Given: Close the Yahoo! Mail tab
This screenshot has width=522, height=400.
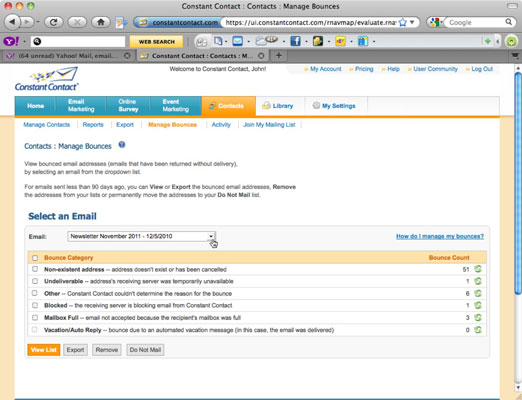Looking at the screenshot, I should (127, 56).
